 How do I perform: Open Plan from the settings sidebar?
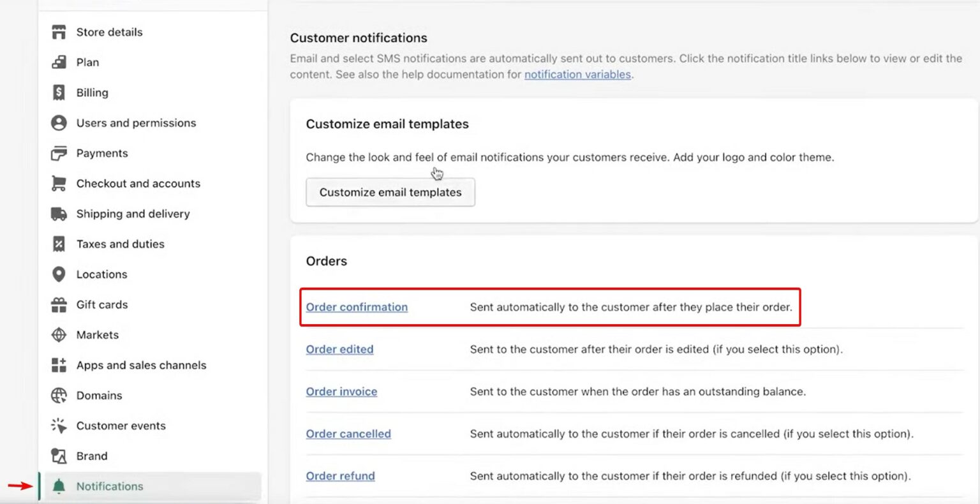click(87, 62)
